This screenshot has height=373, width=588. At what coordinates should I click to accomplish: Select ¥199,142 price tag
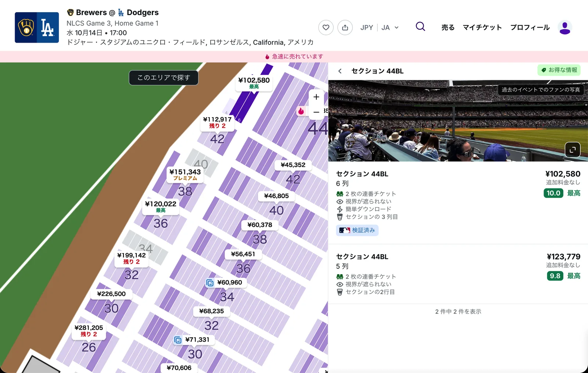pos(131,258)
